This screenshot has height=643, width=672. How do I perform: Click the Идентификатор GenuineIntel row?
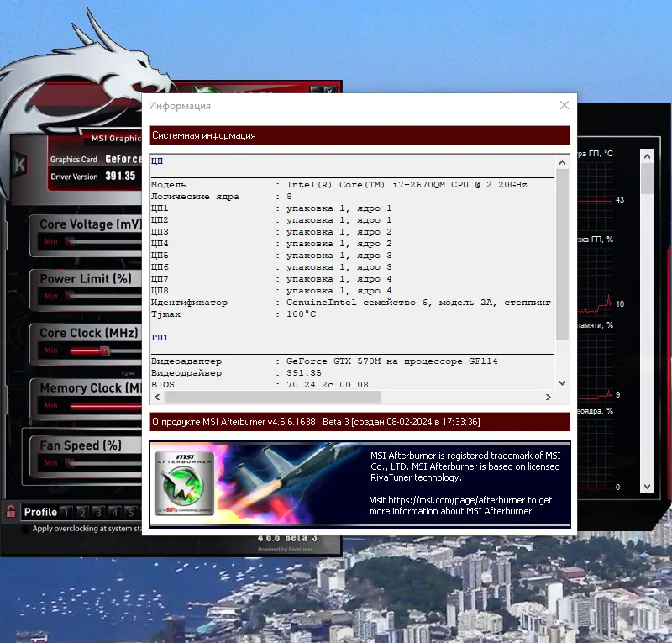point(352,302)
